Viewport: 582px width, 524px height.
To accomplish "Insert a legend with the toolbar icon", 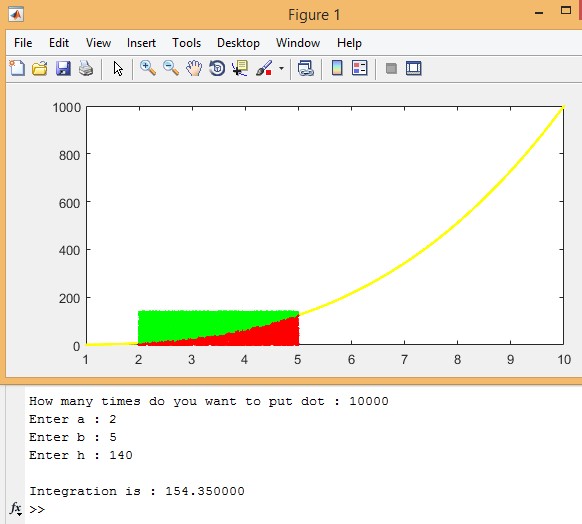I will [359, 68].
